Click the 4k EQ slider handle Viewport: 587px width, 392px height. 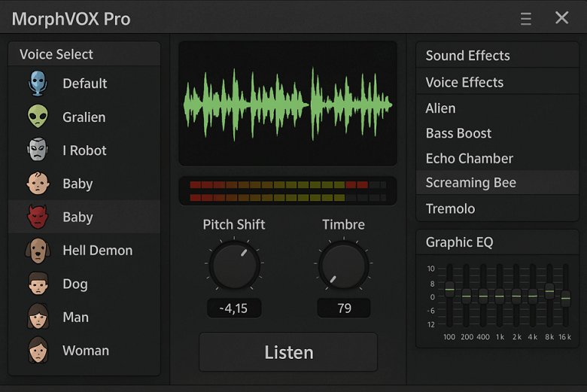point(533,296)
